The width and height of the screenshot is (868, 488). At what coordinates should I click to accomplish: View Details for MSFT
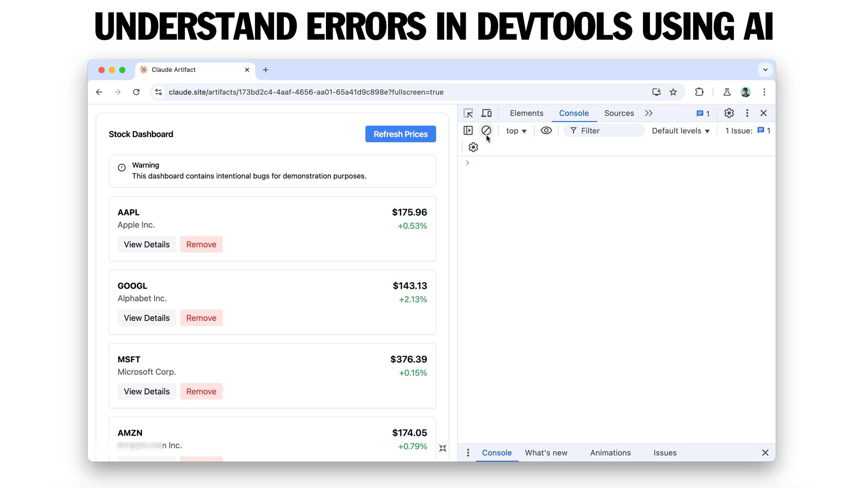146,392
